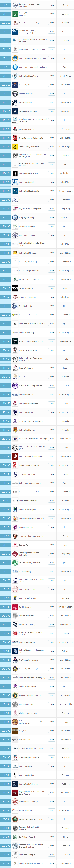Click the Georgetown University GU logo
The height and width of the screenshot is (868, 74).
(x=15, y=111)
